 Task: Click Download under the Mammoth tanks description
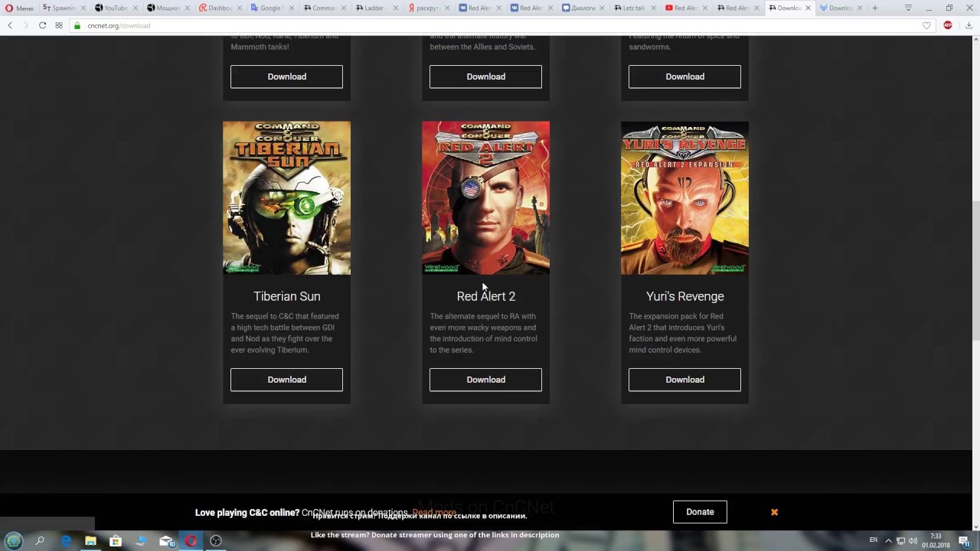pos(286,77)
